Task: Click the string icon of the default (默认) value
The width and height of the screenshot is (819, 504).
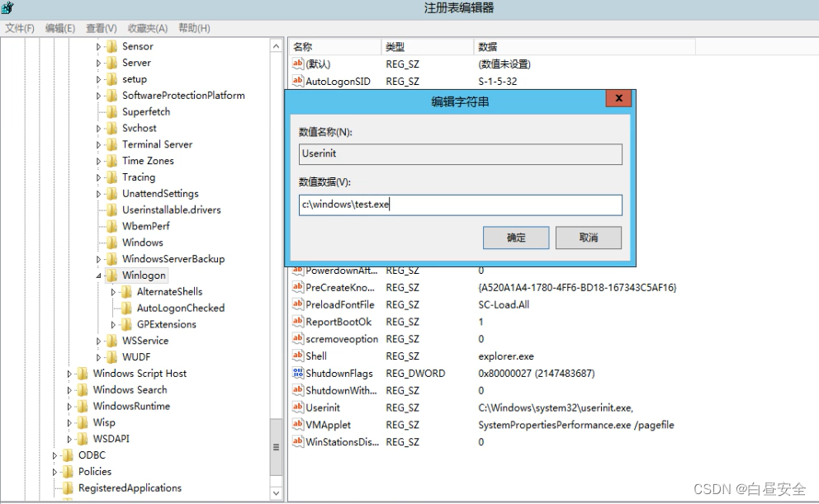Action: (x=298, y=64)
